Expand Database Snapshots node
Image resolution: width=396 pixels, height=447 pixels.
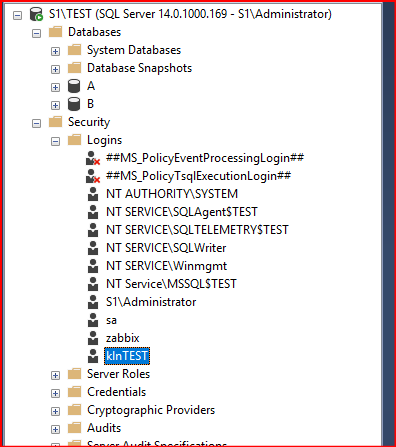pyautogui.click(x=55, y=69)
